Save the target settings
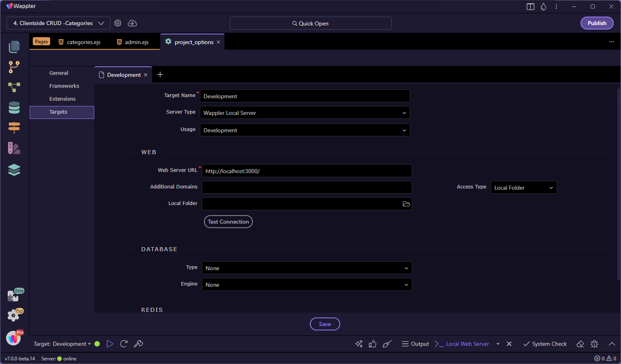 click(324, 324)
